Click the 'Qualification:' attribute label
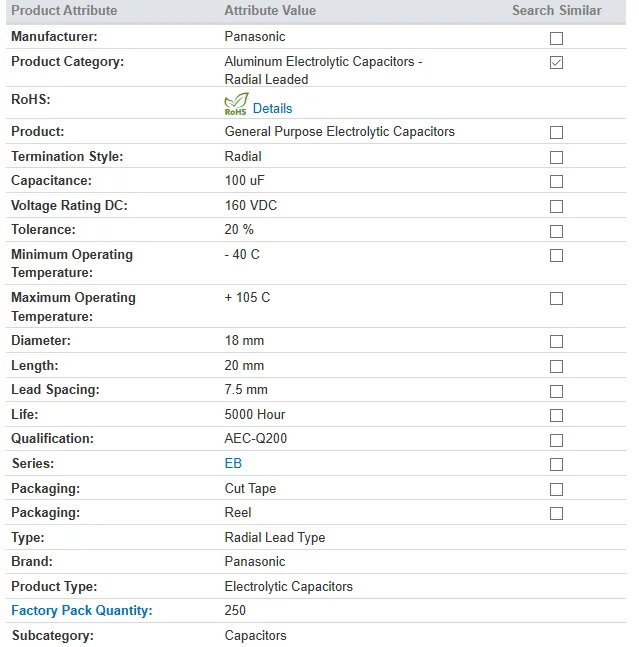 point(52,438)
